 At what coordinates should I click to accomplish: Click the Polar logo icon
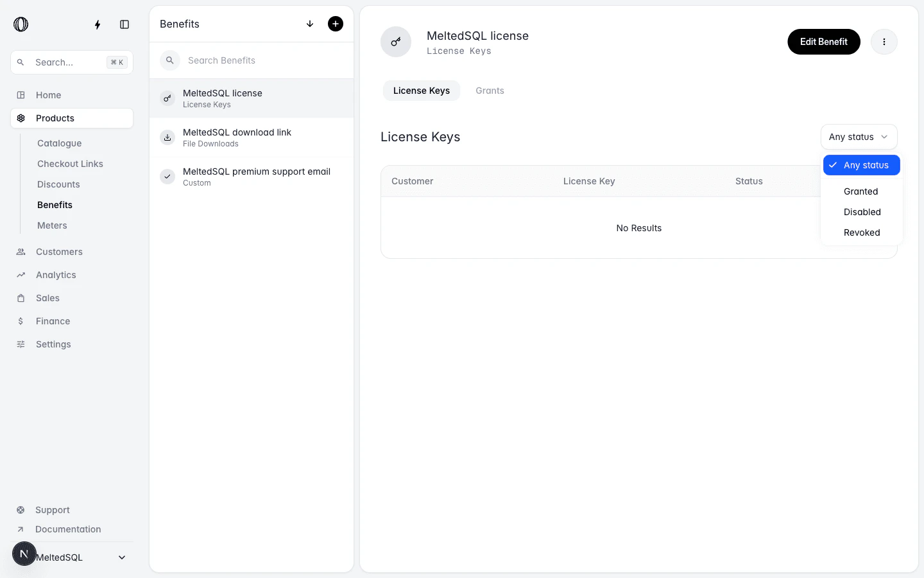point(21,24)
